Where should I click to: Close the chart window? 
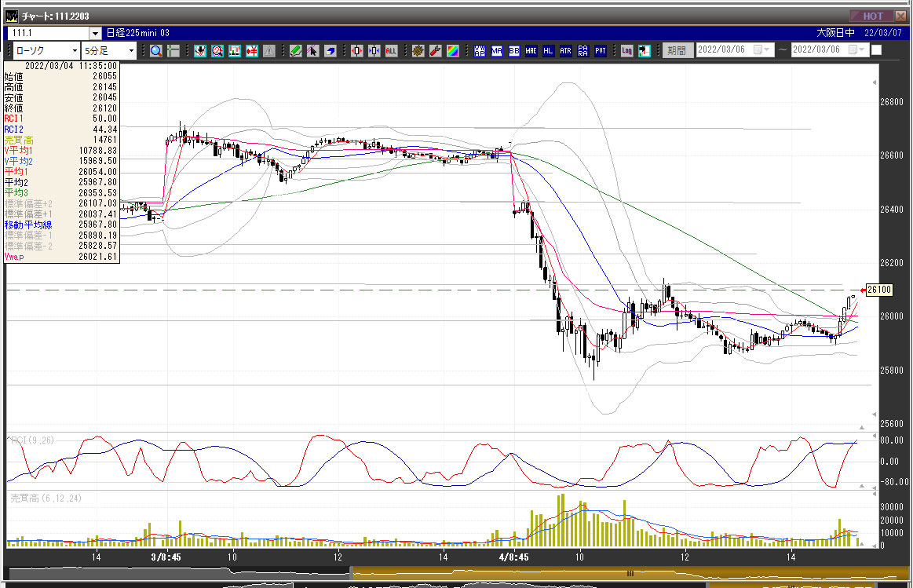900,16
